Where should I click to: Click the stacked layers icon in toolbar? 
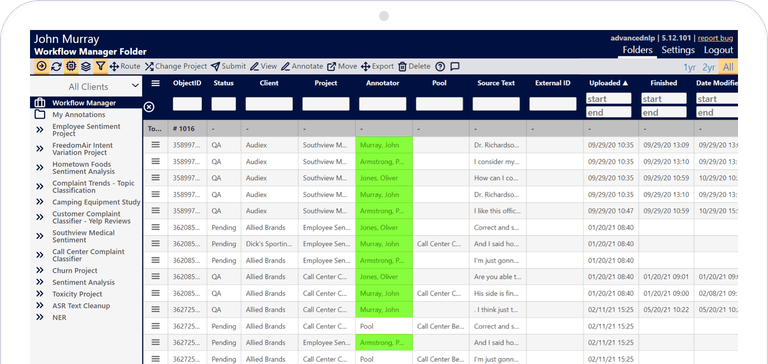pyautogui.click(x=86, y=67)
